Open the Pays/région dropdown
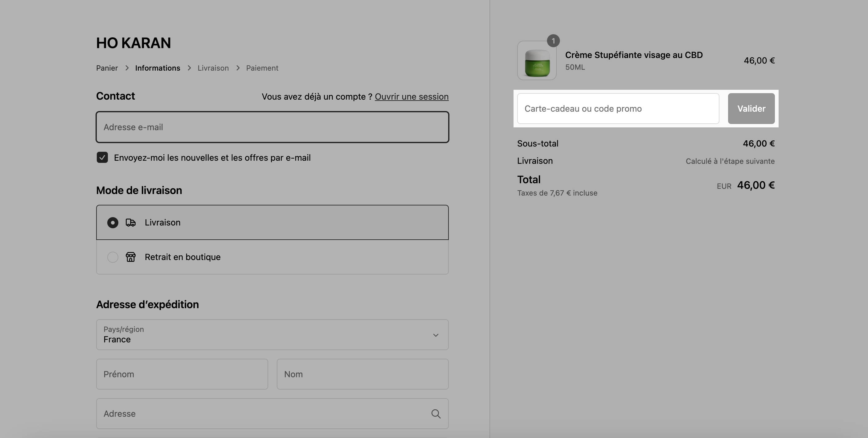 tap(272, 334)
